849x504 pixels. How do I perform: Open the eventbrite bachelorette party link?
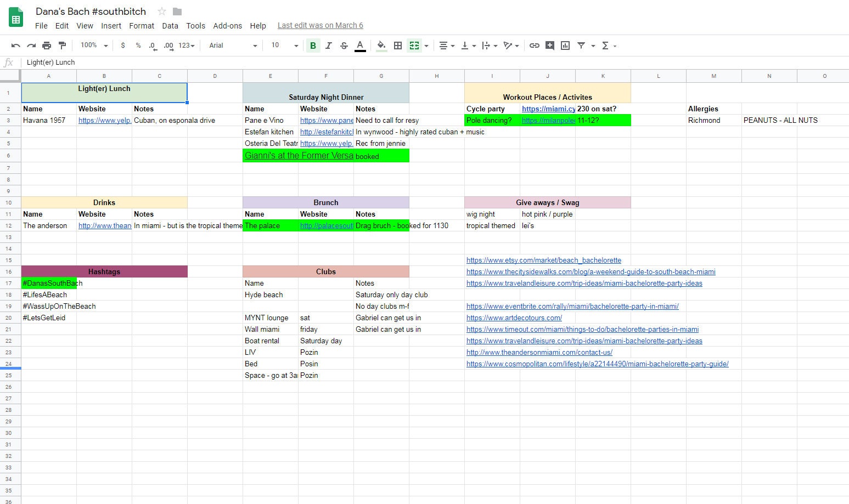[x=572, y=307]
